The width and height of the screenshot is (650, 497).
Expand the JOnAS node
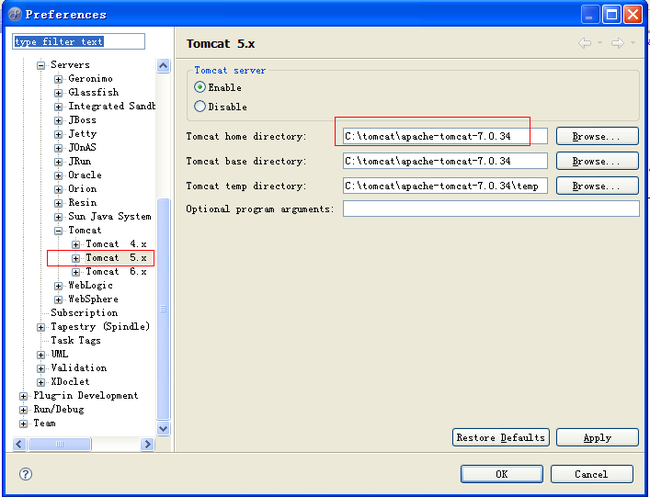[58, 148]
